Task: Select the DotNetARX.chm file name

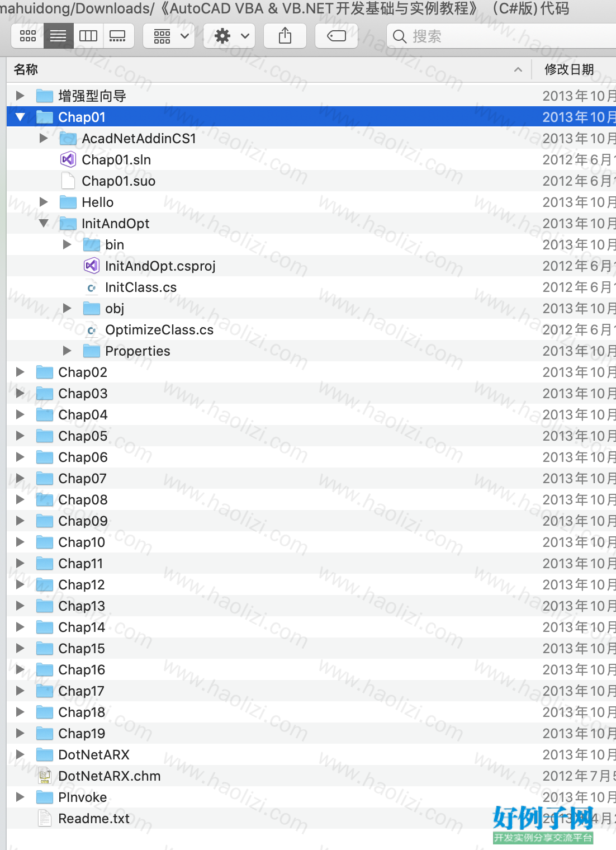Action: coord(110,776)
